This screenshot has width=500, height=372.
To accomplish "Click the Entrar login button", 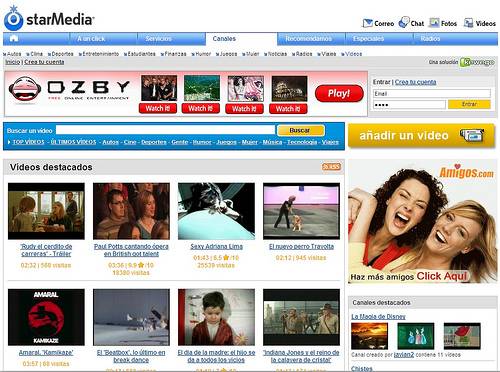I will point(469,104).
